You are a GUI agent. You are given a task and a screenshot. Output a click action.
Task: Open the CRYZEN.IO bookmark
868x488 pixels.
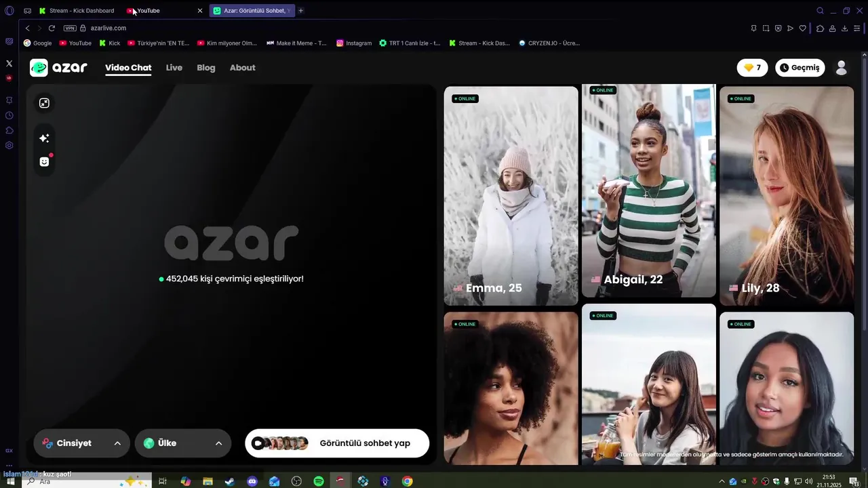549,43
